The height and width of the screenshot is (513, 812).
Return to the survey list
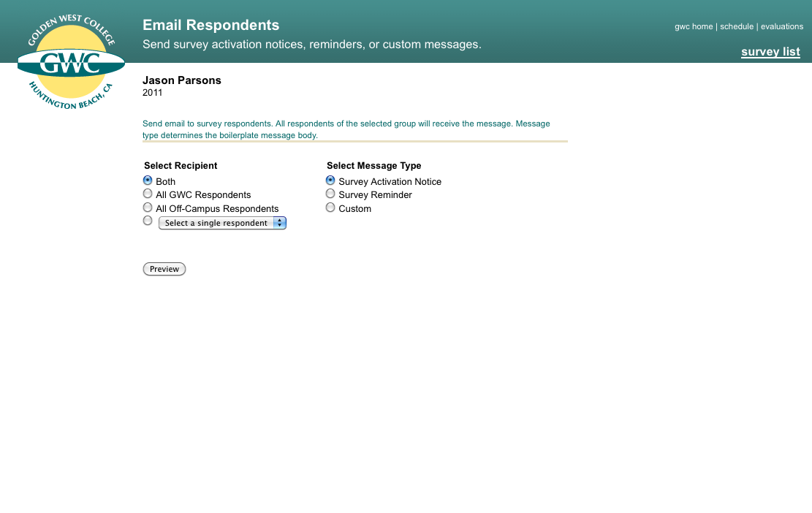[x=770, y=52]
